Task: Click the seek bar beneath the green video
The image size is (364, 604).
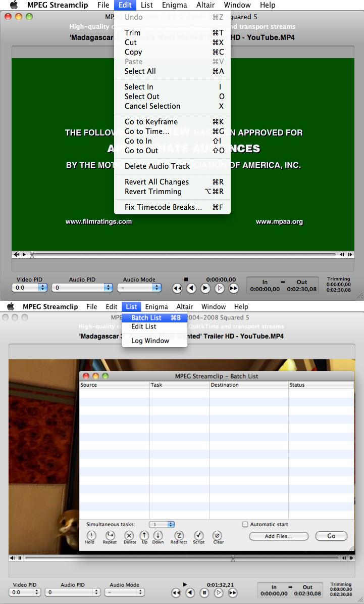Action: (184, 255)
